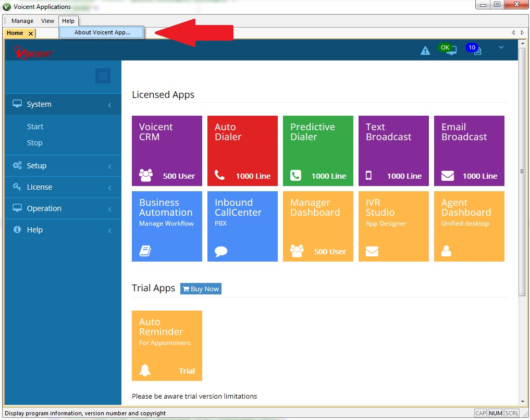
Task: Click the Buy Now button
Action: 201,289
